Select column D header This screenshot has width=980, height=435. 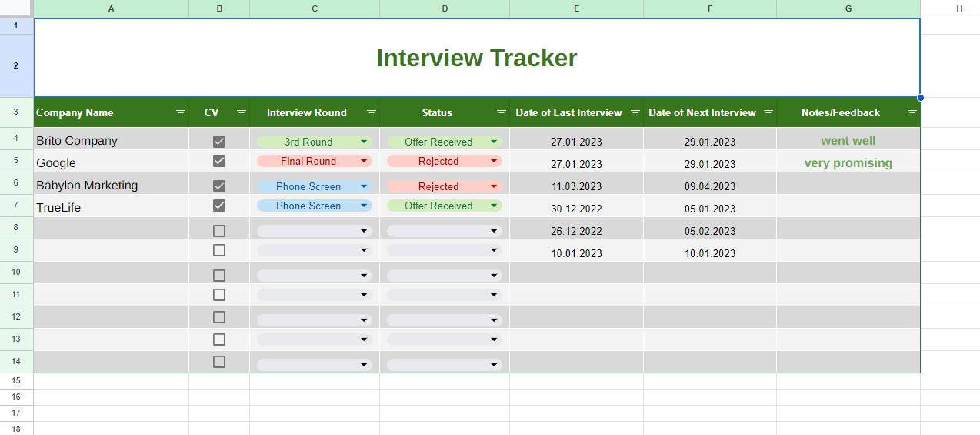(445, 8)
